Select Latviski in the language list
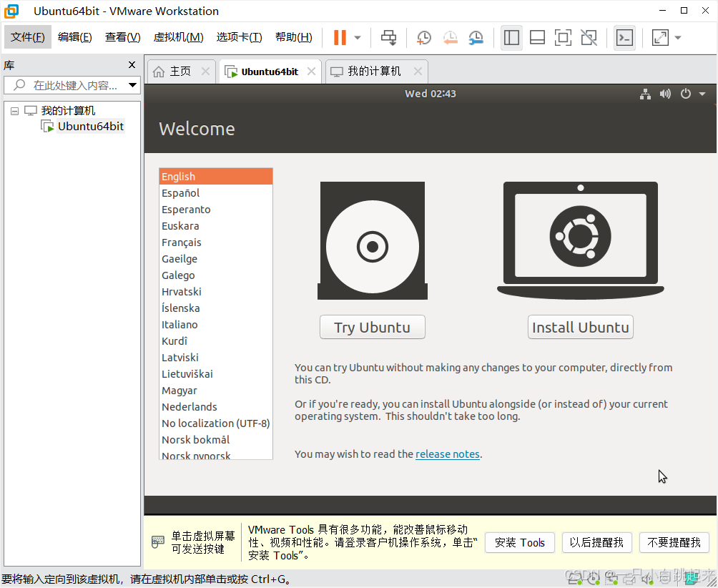The height and width of the screenshot is (588, 718). (216, 358)
